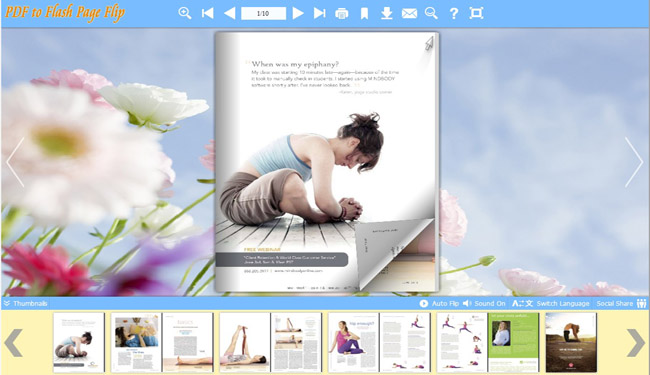Start Auto Flip
Viewport: 650px width, 375px height.
click(x=439, y=303)
